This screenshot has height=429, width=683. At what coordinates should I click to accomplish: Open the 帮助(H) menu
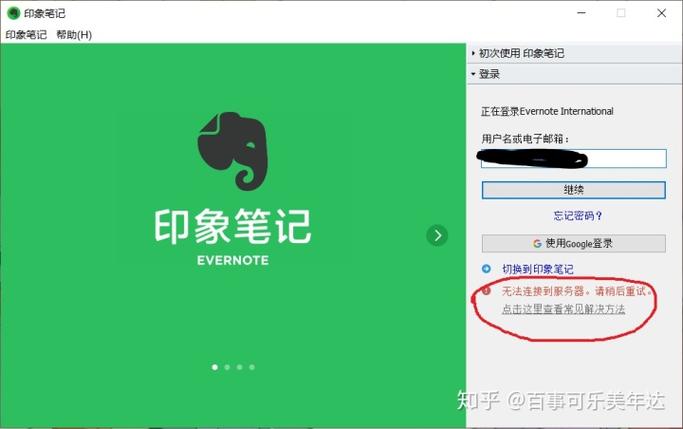(74, 35)
